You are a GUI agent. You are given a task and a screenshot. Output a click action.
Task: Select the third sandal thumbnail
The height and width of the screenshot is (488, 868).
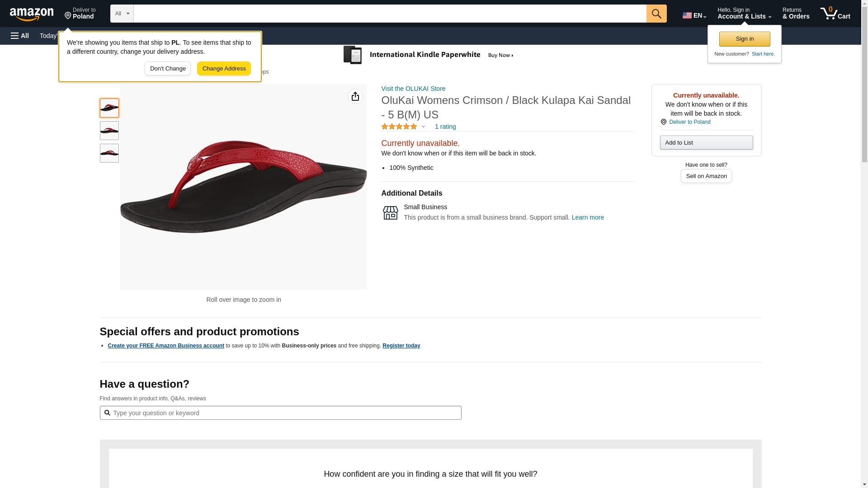pos(109,153)
